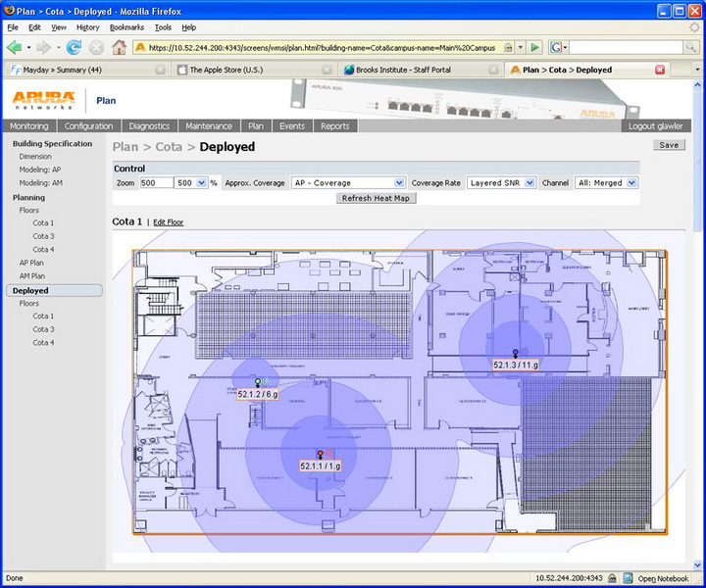Viewport: 706px width, 588px height.
Task: Close the Plan > Cota > Deployed tab
Action: click(660, 70)
